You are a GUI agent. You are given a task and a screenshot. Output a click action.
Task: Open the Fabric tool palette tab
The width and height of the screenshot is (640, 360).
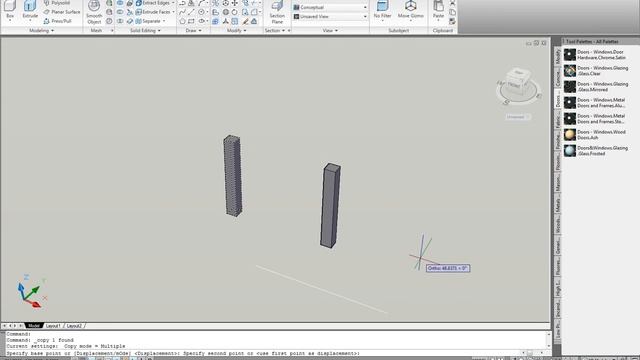[558, 119]
